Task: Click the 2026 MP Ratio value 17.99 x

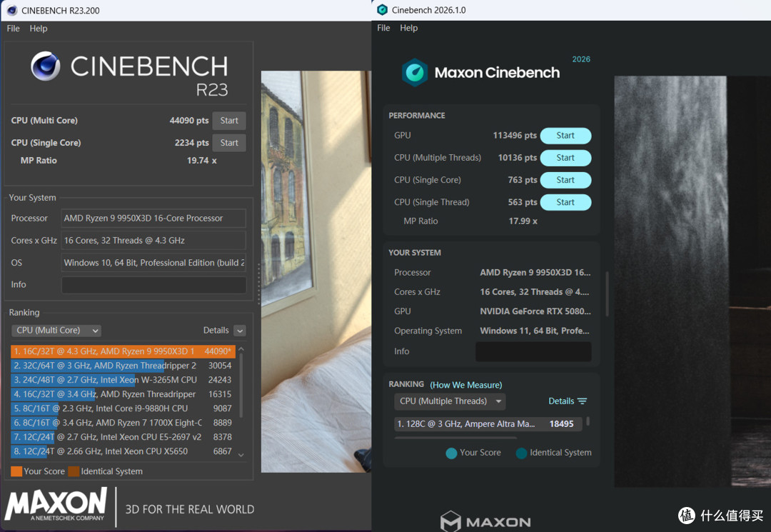Action: pos(523,221)
